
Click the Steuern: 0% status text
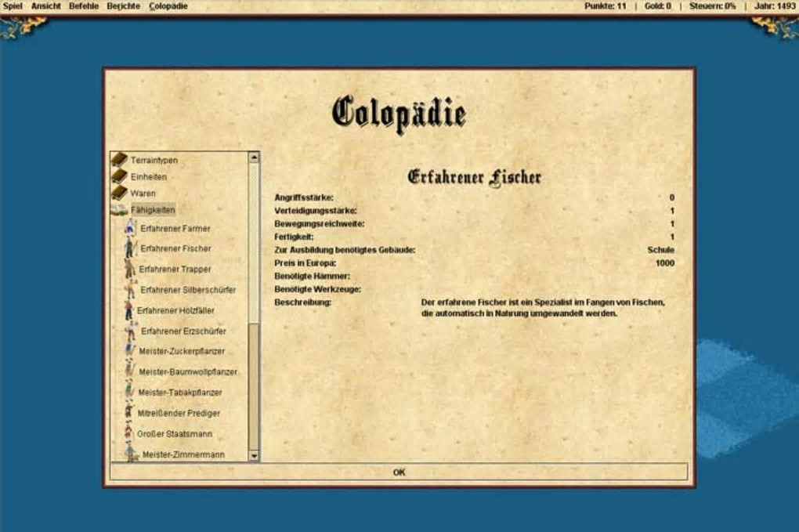712,6
